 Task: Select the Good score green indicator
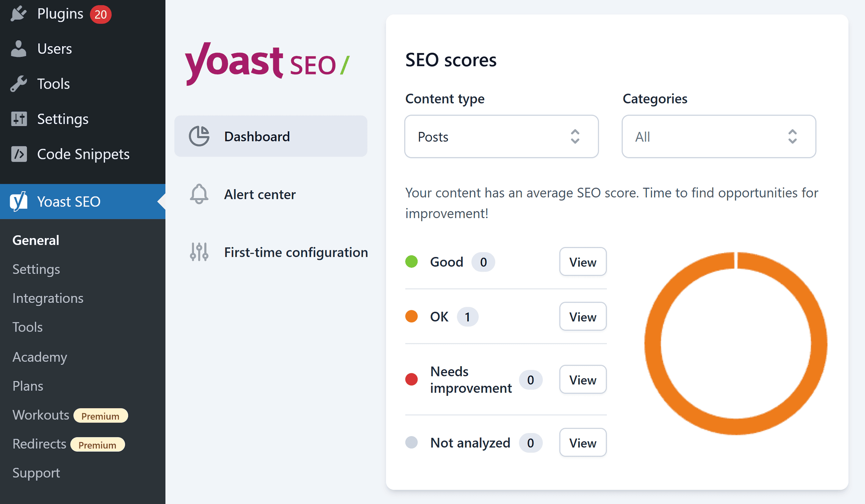click(x=411, y=262)
